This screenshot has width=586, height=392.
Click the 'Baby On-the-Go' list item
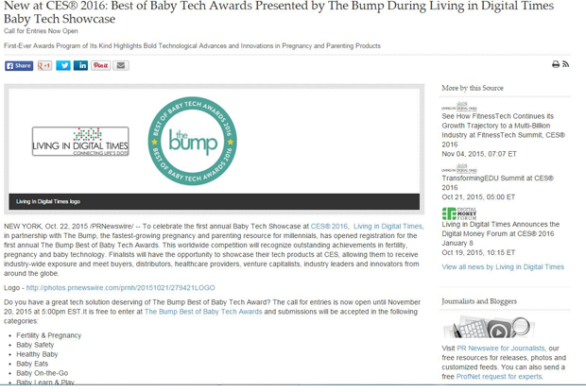click(x=43, y=373)
